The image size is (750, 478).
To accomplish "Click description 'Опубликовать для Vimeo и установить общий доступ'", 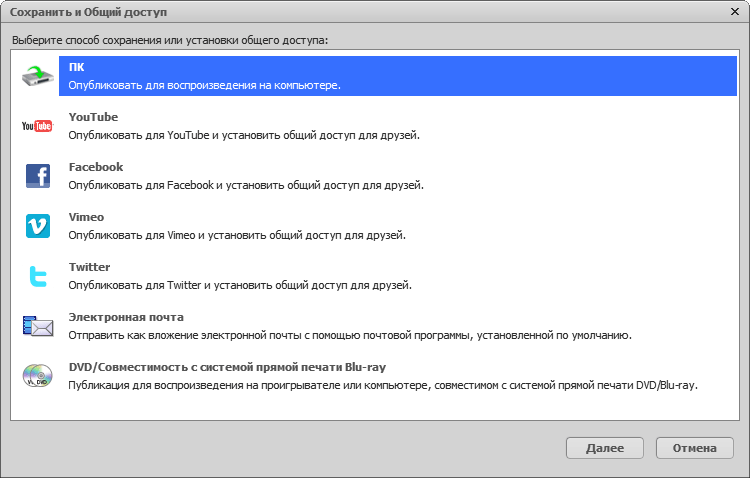I will [x=237, y=235].
